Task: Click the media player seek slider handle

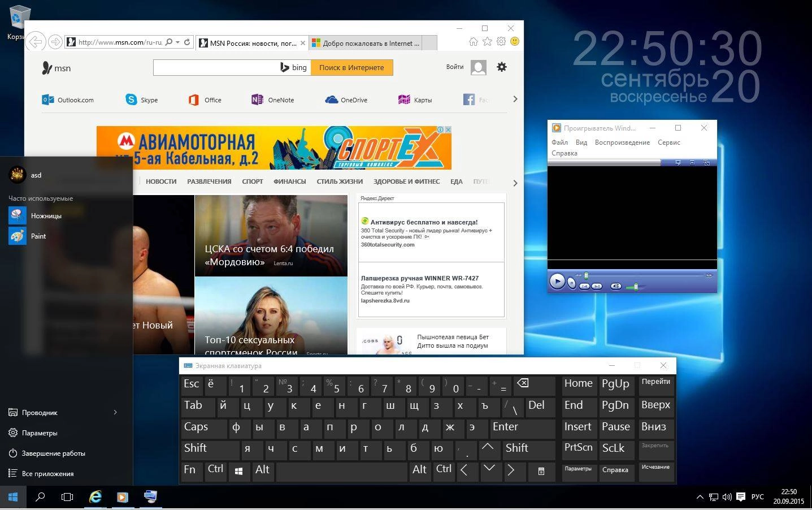Action: 586,275
